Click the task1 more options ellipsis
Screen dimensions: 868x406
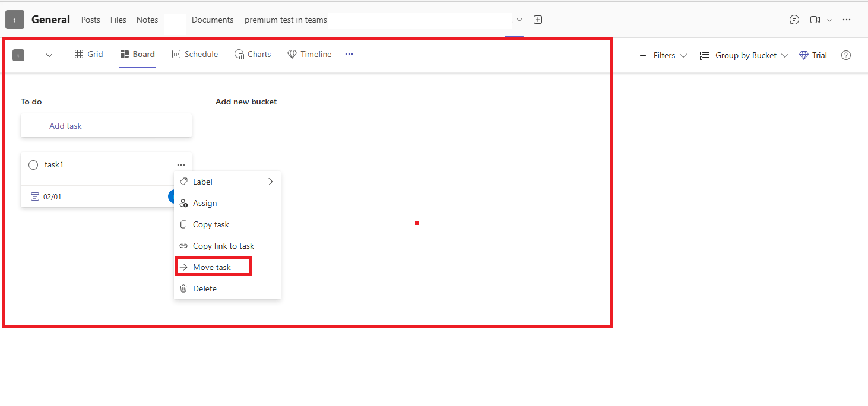tap(181, 165)
